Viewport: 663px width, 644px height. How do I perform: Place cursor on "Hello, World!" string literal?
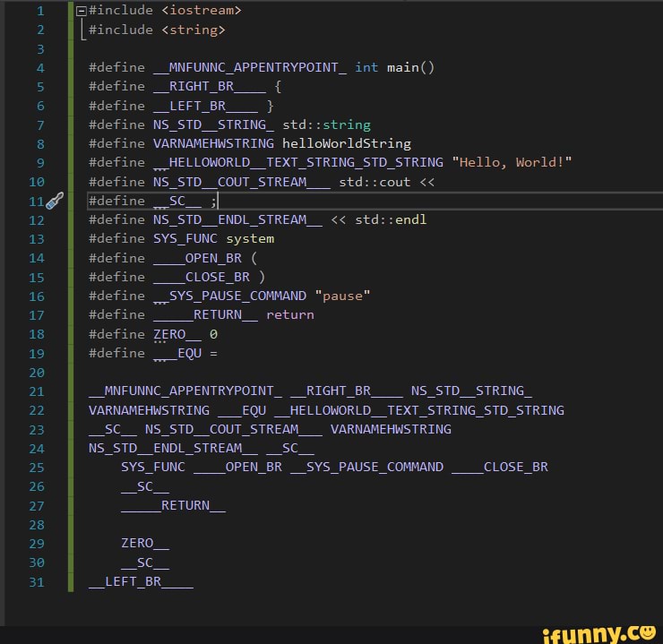512,162
